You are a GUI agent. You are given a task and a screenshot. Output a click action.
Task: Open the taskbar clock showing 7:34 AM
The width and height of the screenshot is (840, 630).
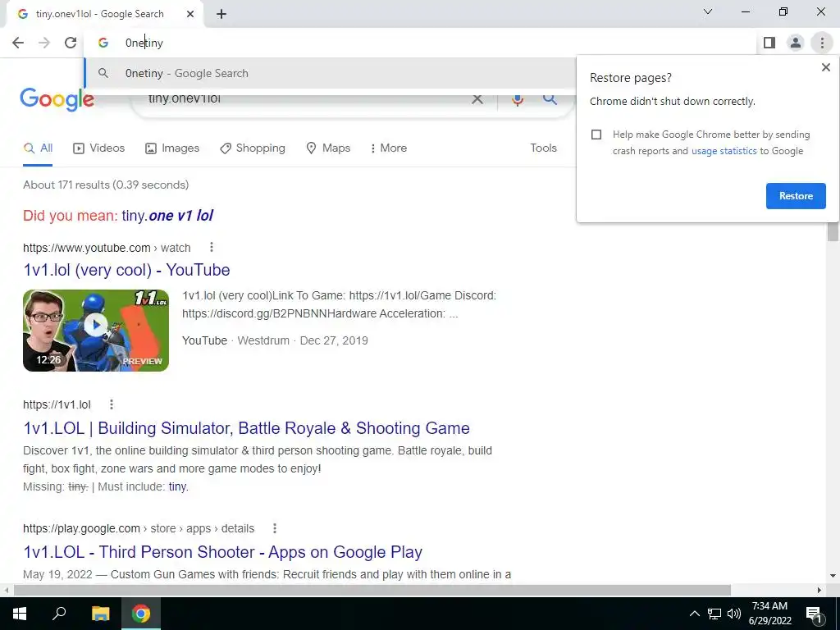pyautogui.click(x=769, y=614)
